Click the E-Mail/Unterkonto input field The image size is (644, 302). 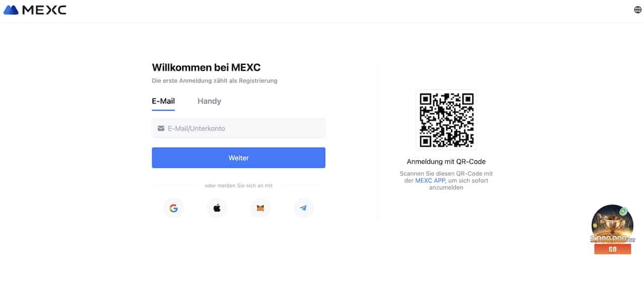[238, 128]
